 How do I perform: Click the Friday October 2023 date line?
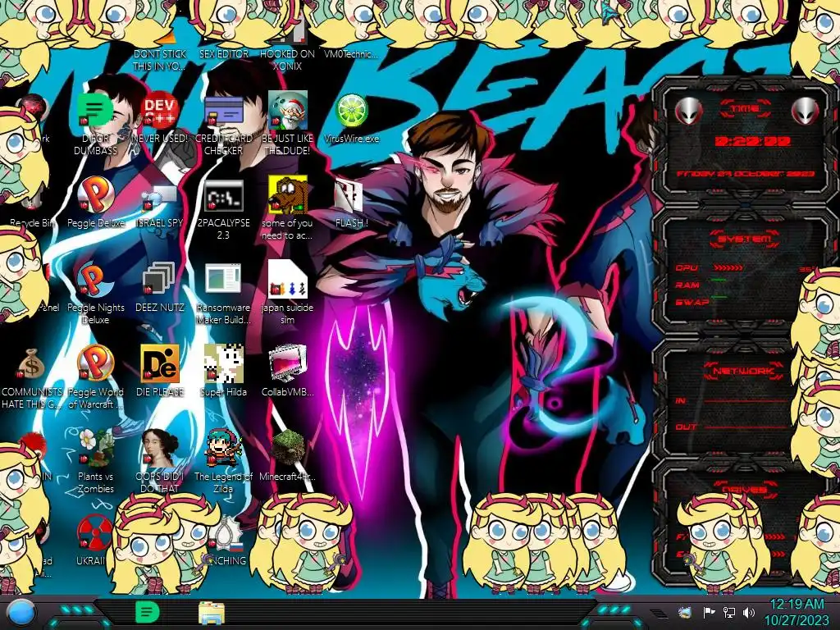745,174
